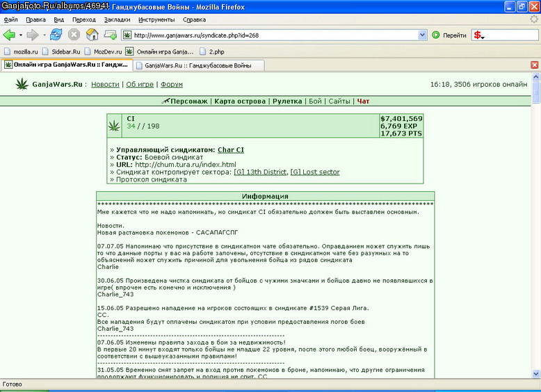
Task: Select the first tab Онлайн игра GanjaWars.Ru
Action: click(x=66, y=65)
